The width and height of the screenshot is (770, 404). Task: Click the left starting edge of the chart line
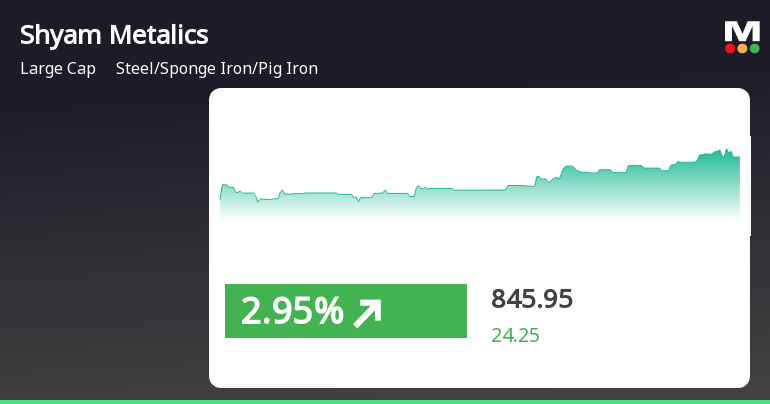coord(221,197)
